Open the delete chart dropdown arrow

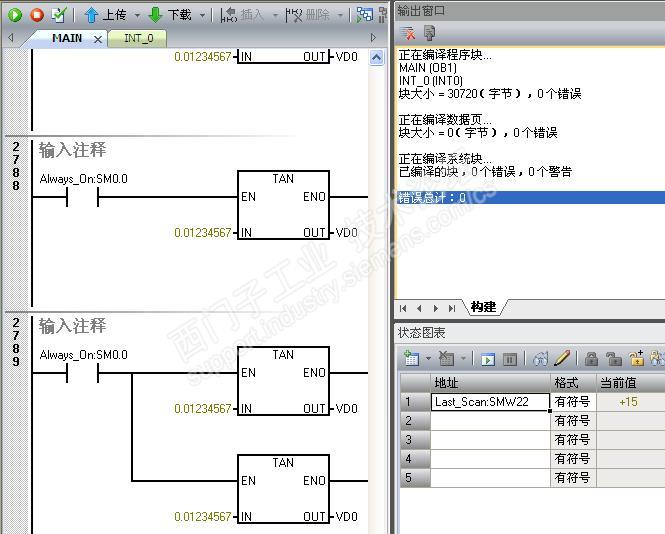[x=464, y=359]
